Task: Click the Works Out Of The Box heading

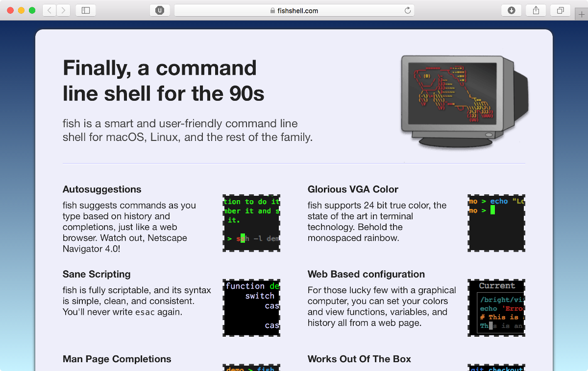Action: [359, 359]
